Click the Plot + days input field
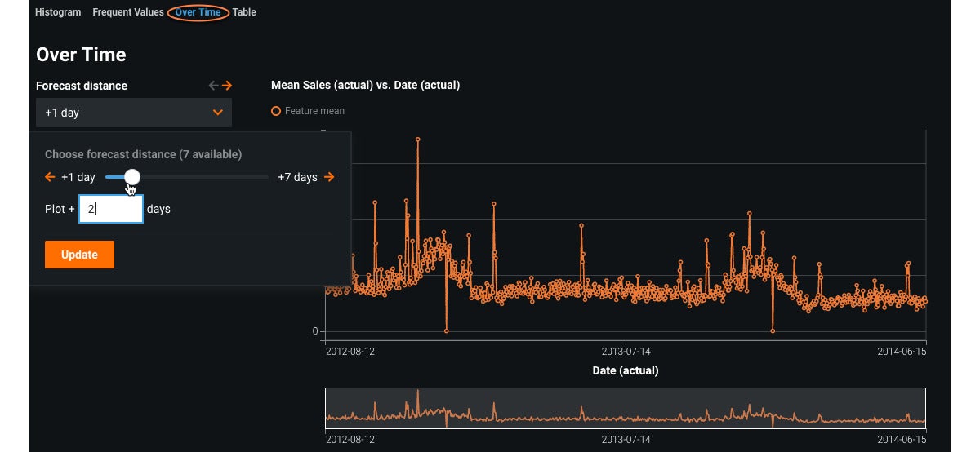The width and height of the screenshot is (980, 452). (111, 209)
